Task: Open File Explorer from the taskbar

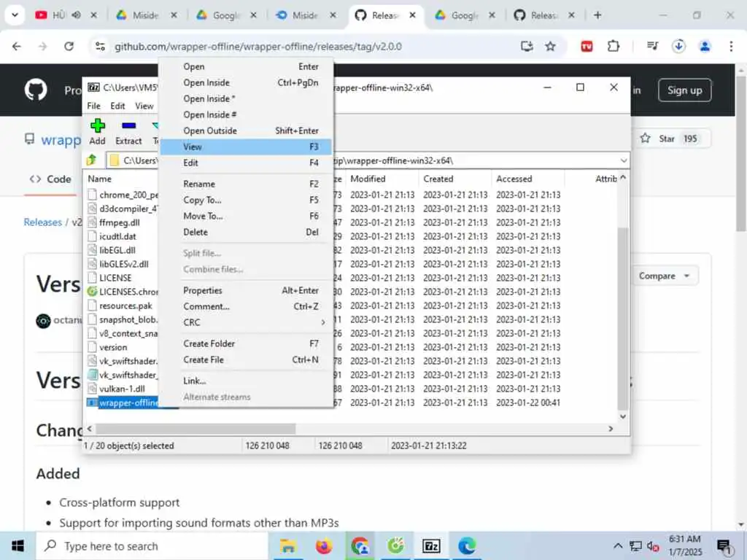Action: (x=287, y=545)
